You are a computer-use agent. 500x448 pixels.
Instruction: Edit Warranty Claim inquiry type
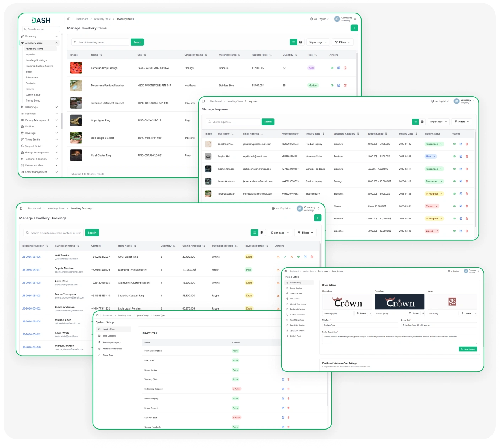[283, 379]
